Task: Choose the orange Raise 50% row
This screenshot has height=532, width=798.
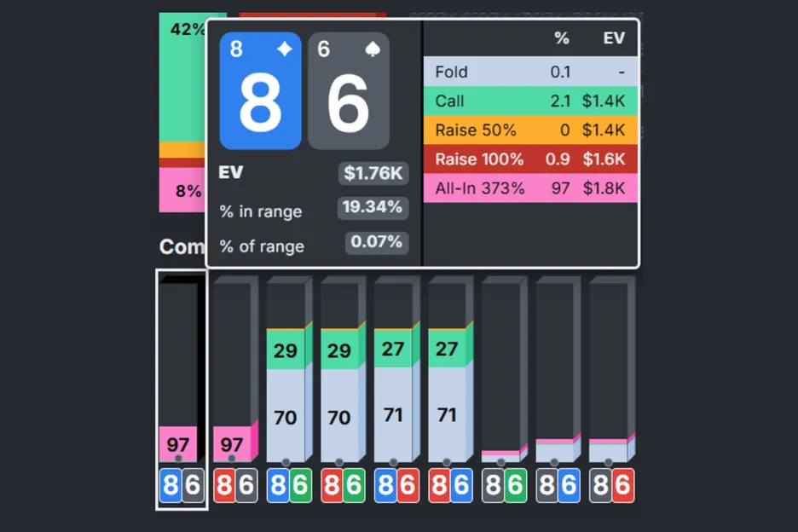Action: coord(530,130)
